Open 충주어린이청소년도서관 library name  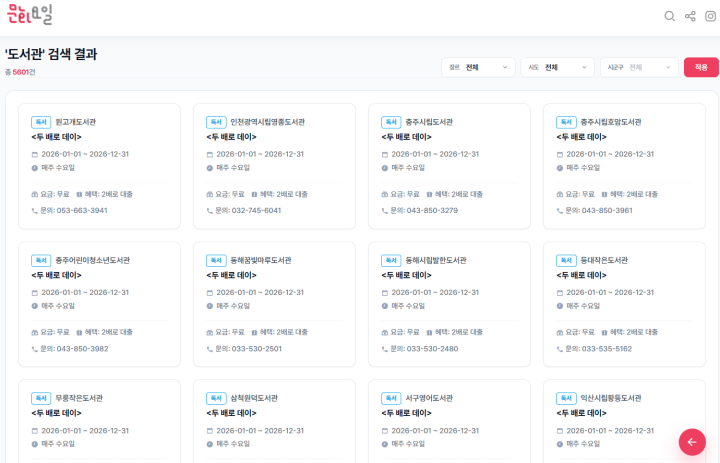92,260
